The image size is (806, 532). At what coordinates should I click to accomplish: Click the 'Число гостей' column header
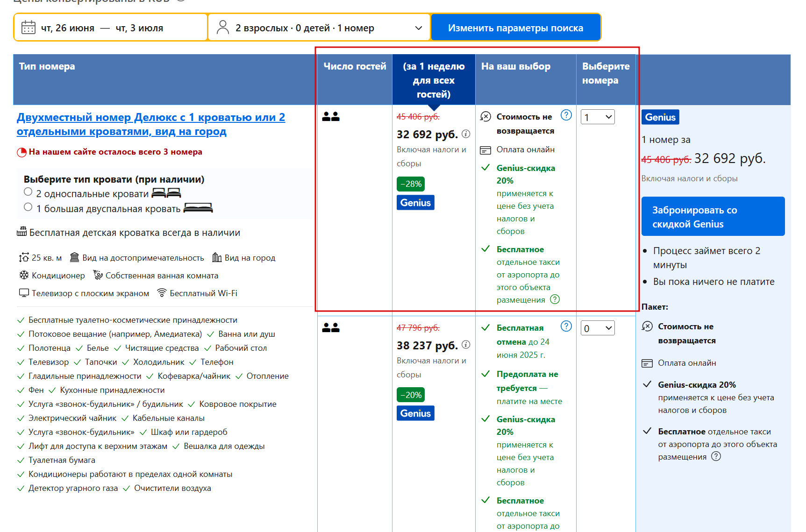[x=355, y=66]
